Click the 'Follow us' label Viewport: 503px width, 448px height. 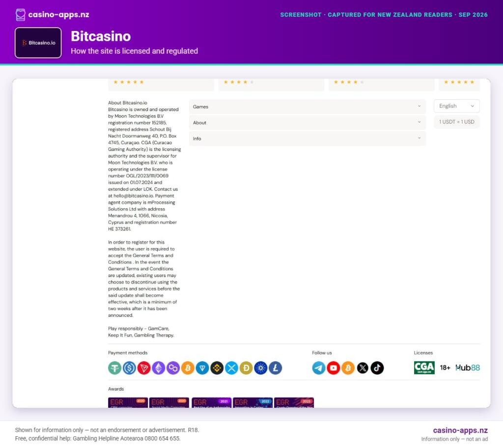pos(322,353)
